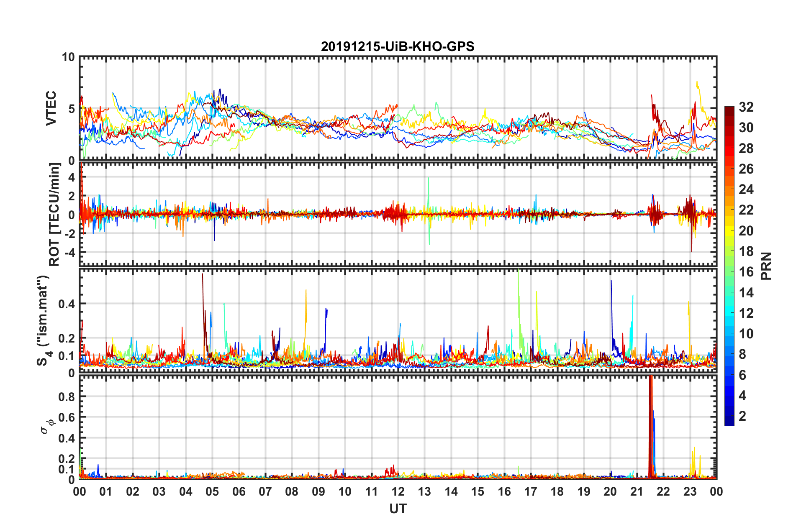
Task: Click the PRN color scale bar
Action: [x=729, y=266]
